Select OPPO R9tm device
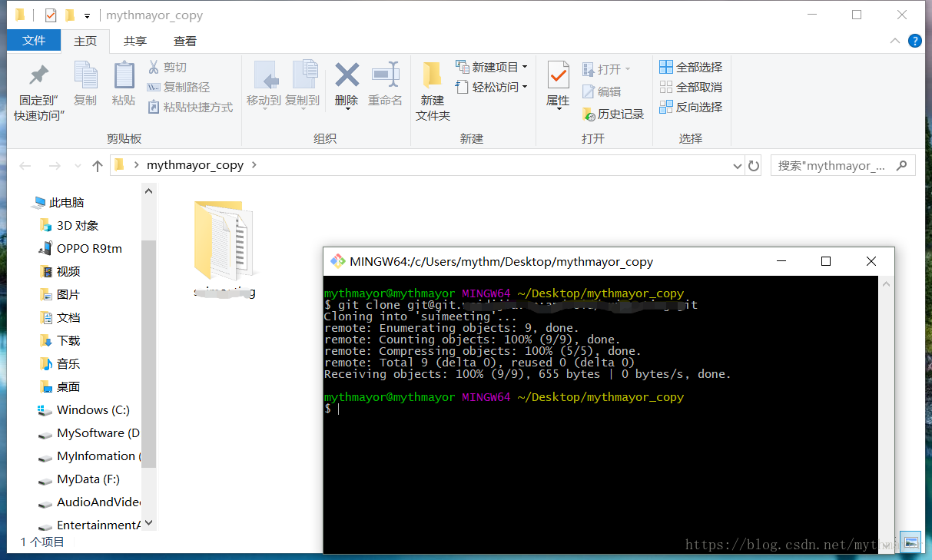 pyautogui.click(x=81, y=249)
